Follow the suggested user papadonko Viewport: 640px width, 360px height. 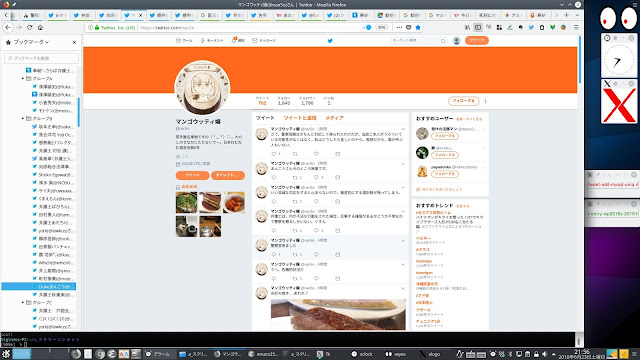pos(444,174)
